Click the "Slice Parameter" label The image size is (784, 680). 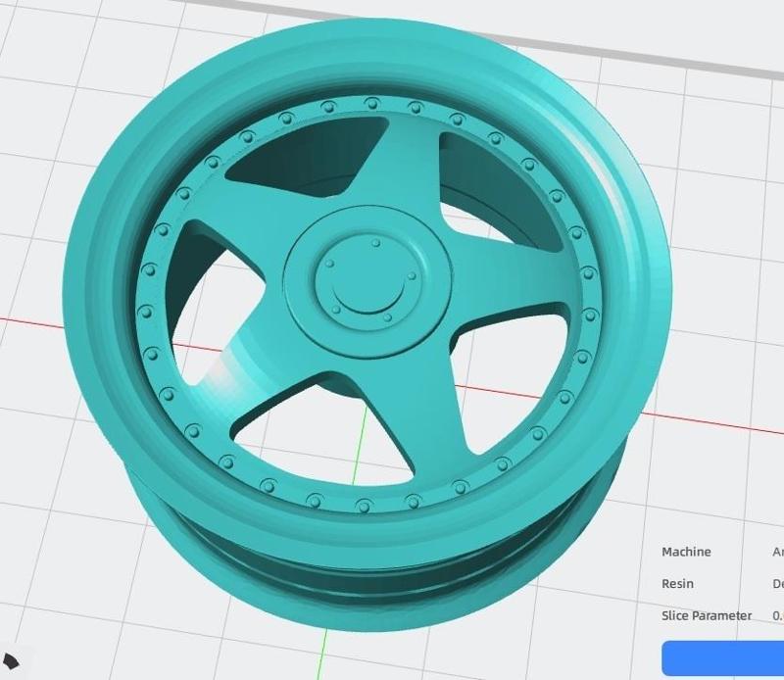[x=707, y=615]
